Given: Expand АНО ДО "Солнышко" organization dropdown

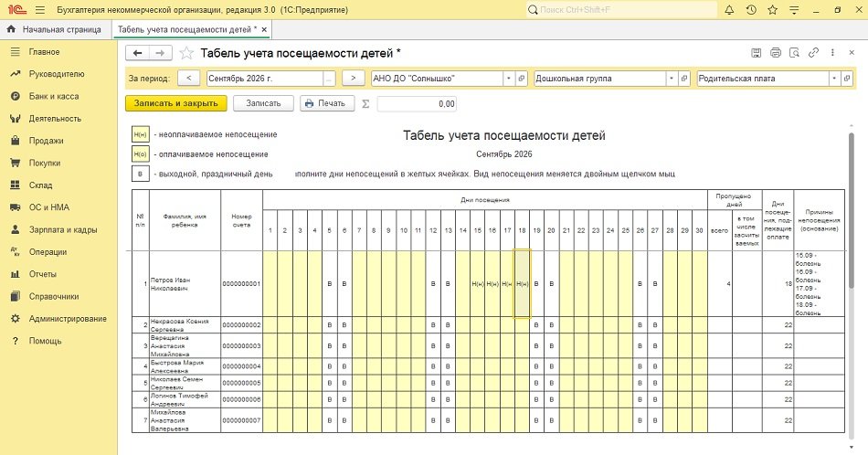Looking at the screenshot, I should pyautogui.click(x=509, y=79).
